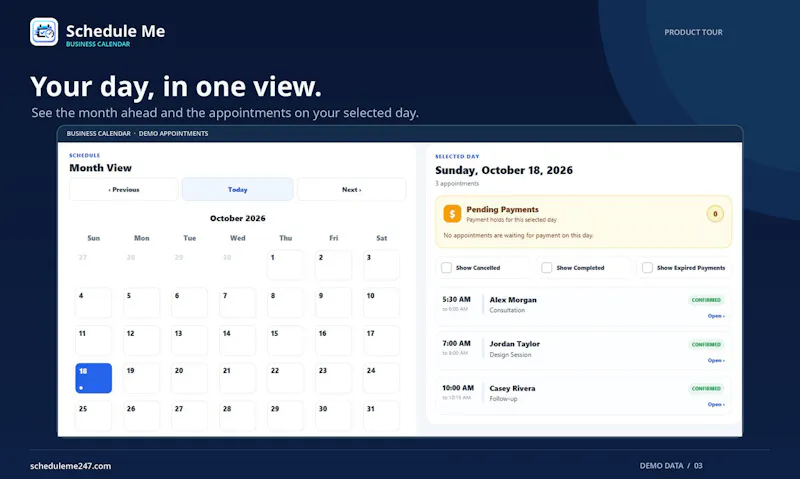
Task: Select October 3 on the calendar
Action: tap(381, 265)
